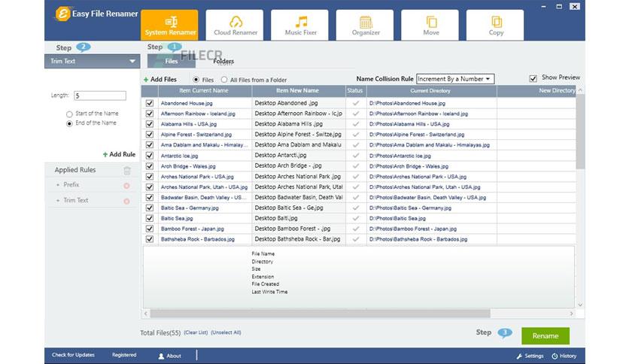Uncheck Bathsheba Rock - Barbados.jpg checkbox

pos(150,239)
